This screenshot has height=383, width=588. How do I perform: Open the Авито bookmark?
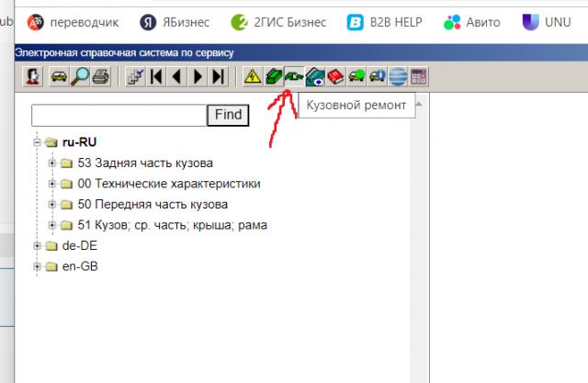coord(471,22)
